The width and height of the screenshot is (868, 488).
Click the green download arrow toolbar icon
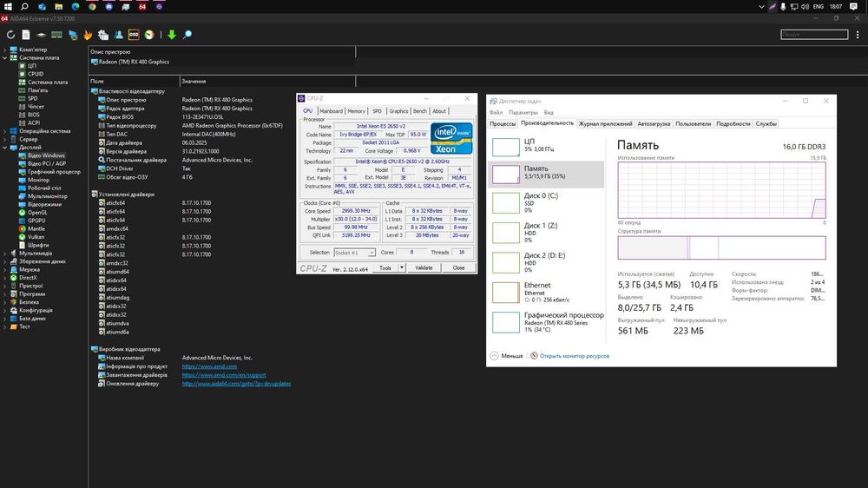172,35
